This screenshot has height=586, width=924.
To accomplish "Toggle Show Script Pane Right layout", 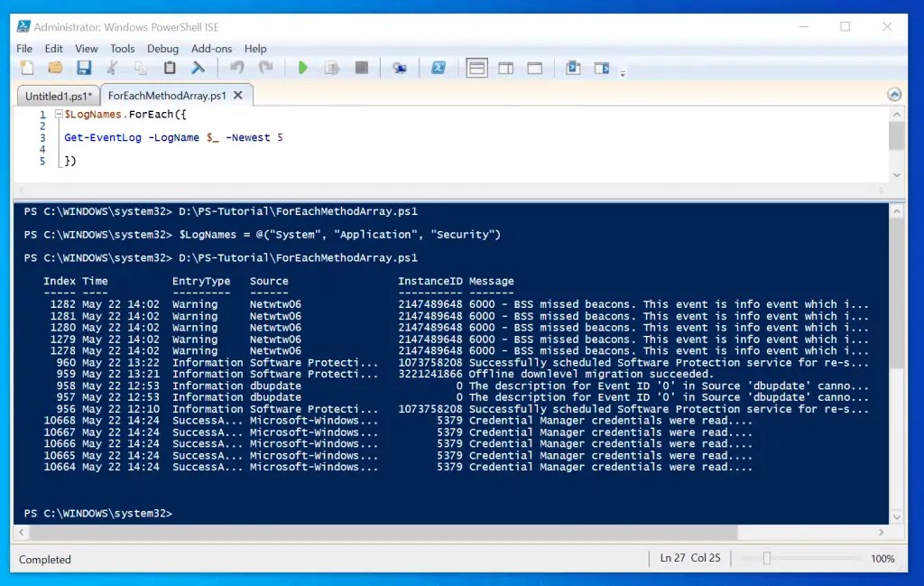I will coord(506,68).
